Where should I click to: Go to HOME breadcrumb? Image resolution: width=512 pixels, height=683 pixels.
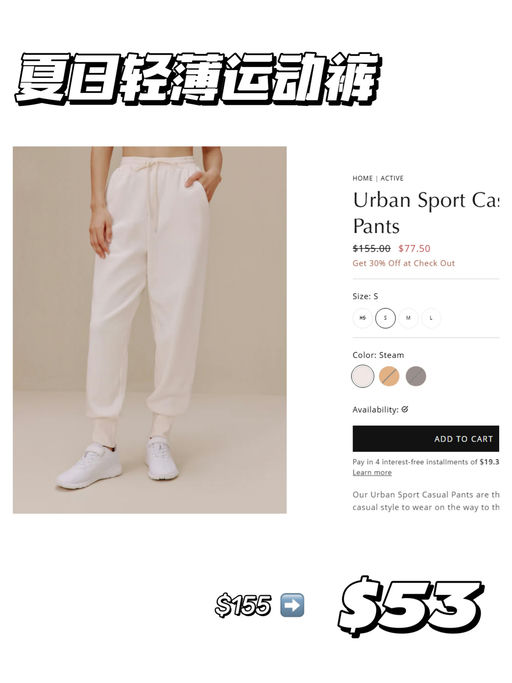[363, 178]
